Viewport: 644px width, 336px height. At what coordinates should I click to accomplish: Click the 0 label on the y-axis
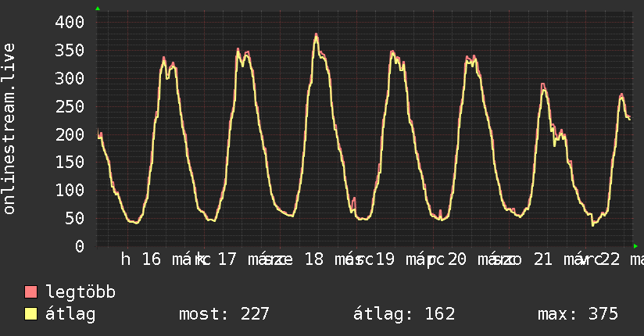[x=79, y=246]
